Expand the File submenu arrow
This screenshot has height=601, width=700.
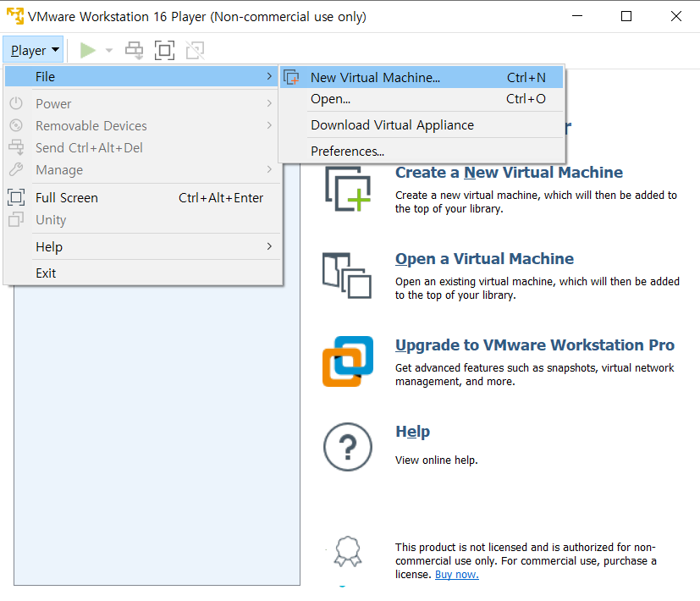tap(269, 76)
